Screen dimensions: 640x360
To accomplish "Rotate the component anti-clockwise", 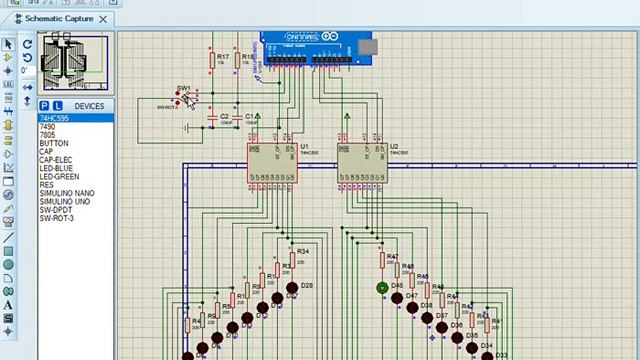I will click(x=27, y=57).
